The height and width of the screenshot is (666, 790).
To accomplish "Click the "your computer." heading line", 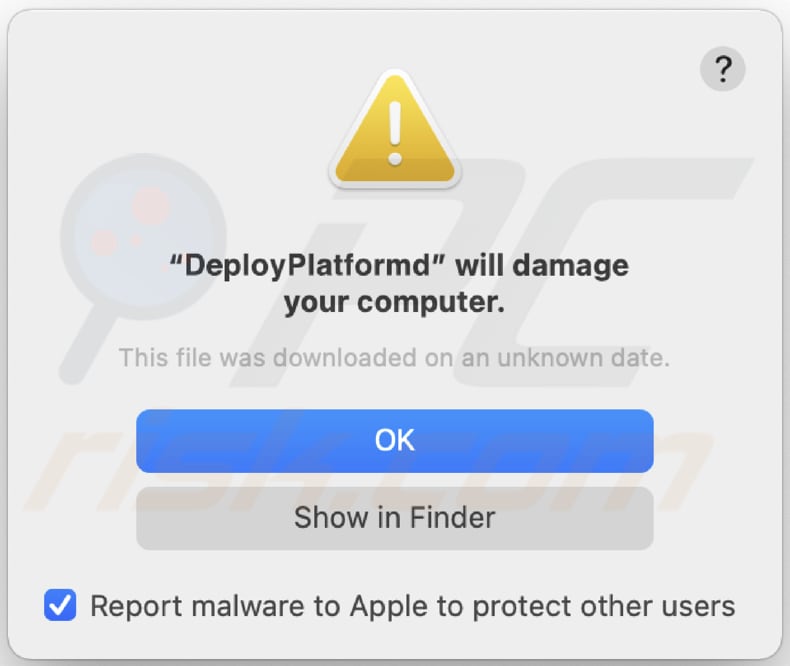I will [x=395, y=301].
